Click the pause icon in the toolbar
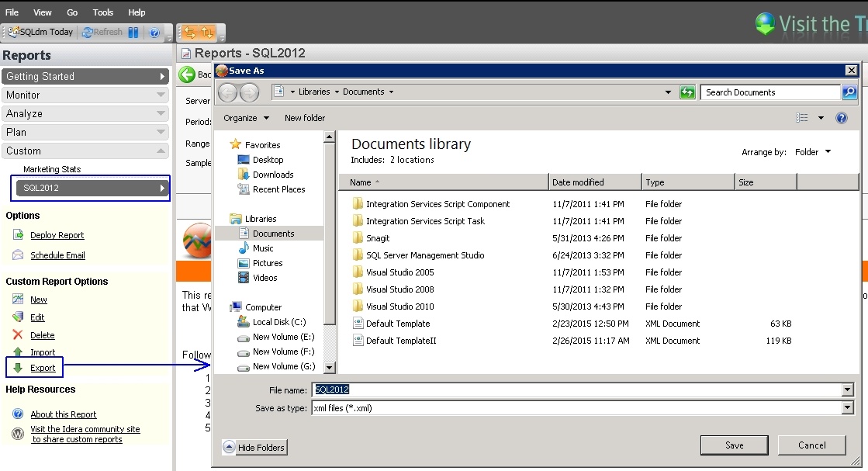The width and height of the screenshot is (868, 471). pos(133,33)
